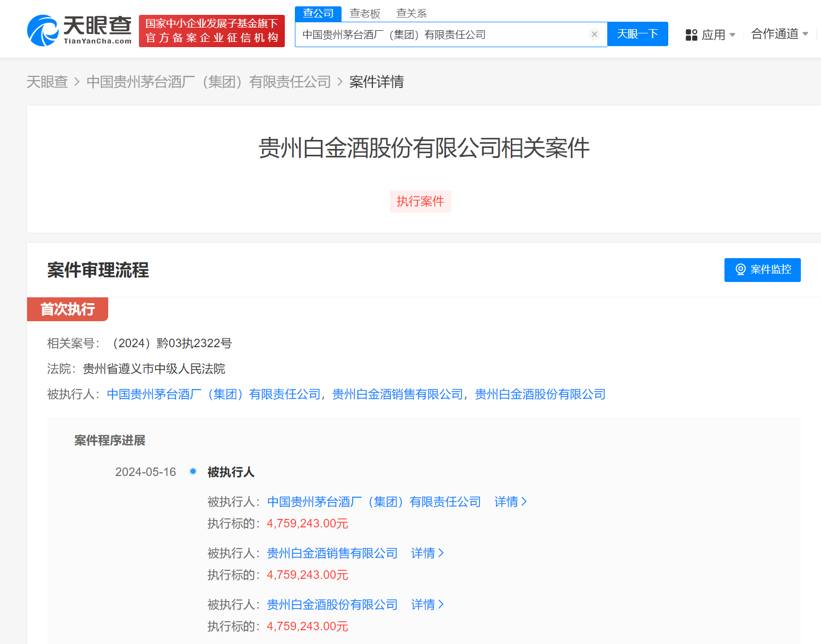The width and height of the screenshot is (821, 644).
Task: Switch to the 查老板 tab
Action: [365, 13]
